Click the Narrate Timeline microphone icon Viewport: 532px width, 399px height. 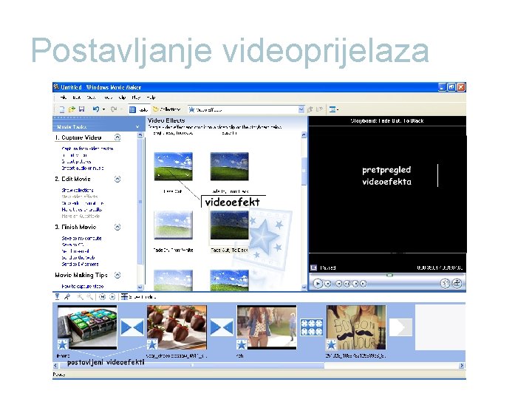67,297
